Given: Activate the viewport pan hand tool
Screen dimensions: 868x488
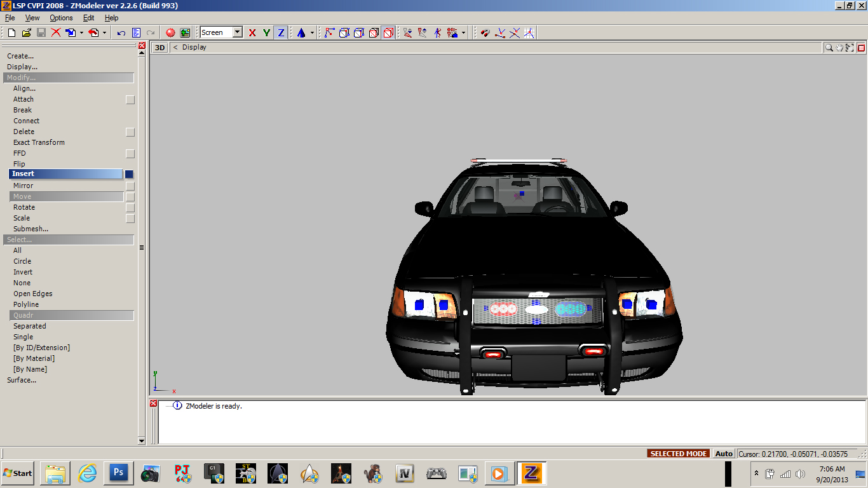Looking at the screenshot, I should tap(839, 48).
